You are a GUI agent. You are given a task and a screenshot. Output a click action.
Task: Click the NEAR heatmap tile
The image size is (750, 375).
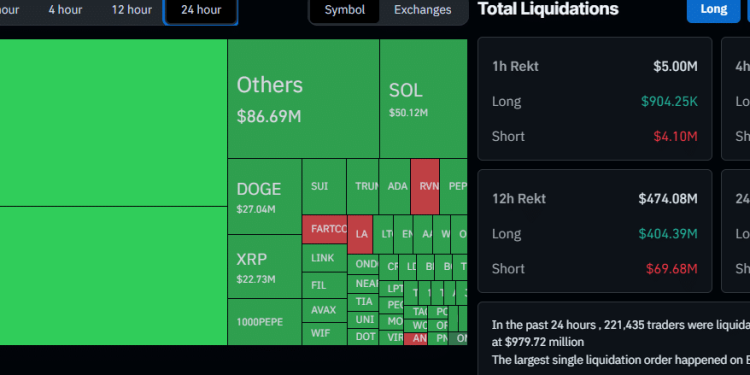(x=363, y=284)
